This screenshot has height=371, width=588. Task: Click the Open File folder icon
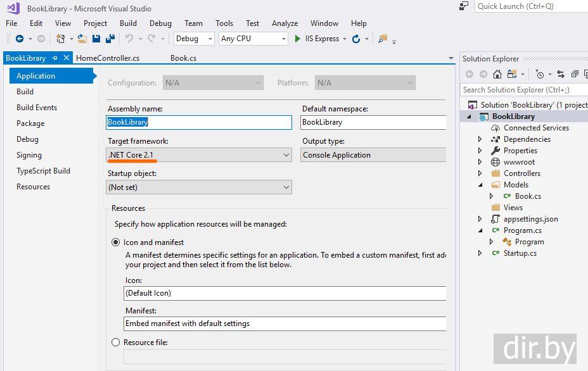click(x=82, y=39)
